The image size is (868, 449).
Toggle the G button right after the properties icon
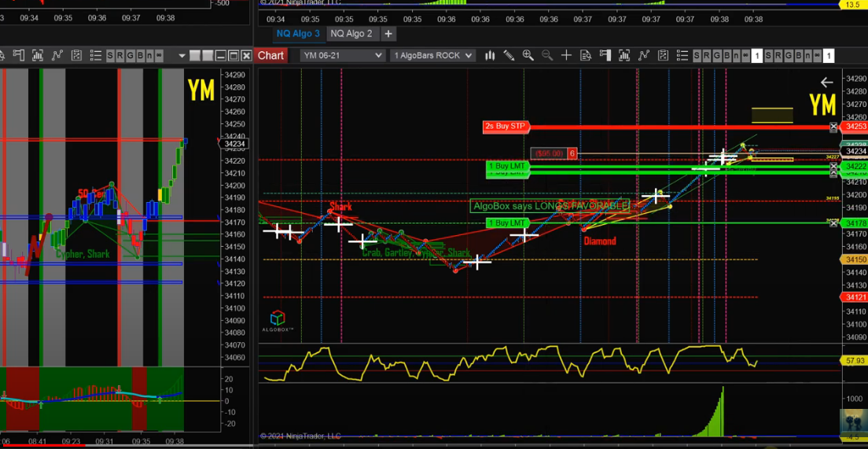tap(717, 55)
